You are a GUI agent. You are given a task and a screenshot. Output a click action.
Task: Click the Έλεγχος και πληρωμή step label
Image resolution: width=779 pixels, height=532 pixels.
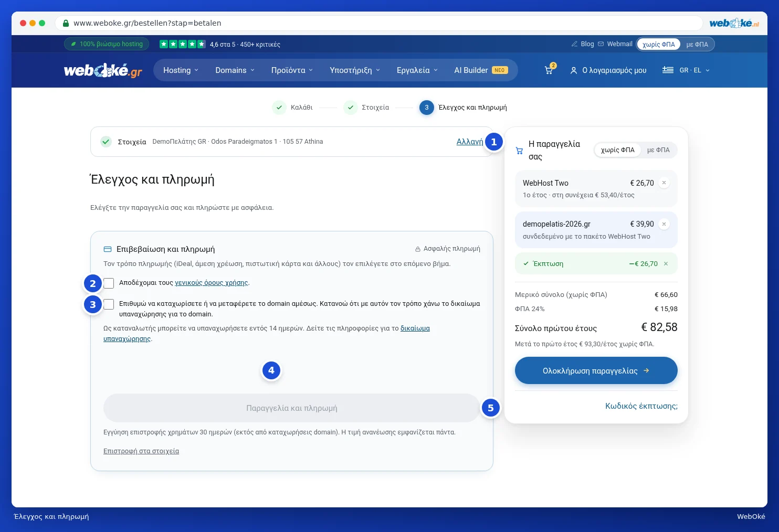tap(472, 108)
